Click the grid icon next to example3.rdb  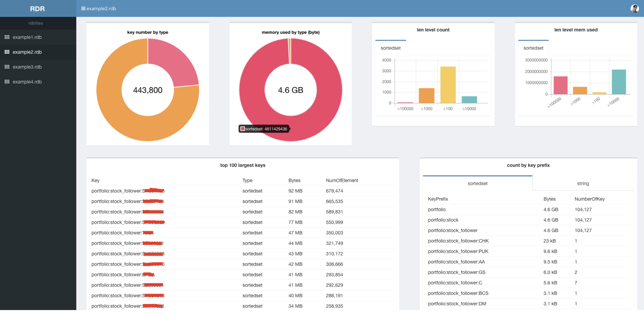[x=7, y=67]
